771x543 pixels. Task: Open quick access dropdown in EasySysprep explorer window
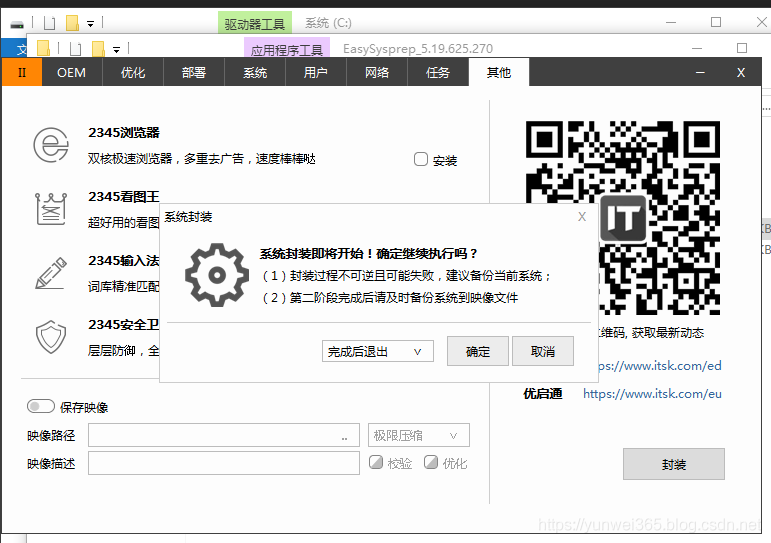[117, 50]
